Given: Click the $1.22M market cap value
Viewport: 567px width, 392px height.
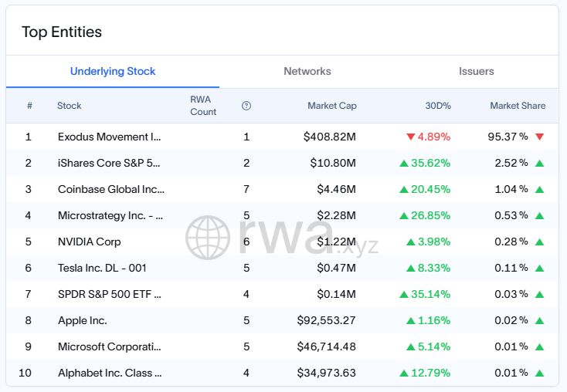Looking at the screenshot, I should point(336,242).
